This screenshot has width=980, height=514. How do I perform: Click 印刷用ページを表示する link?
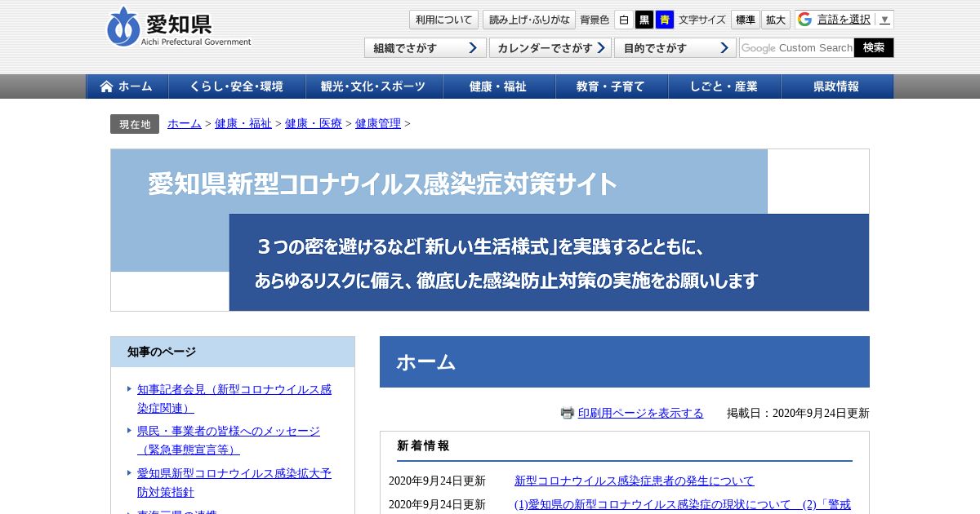(x=640, y=413)
